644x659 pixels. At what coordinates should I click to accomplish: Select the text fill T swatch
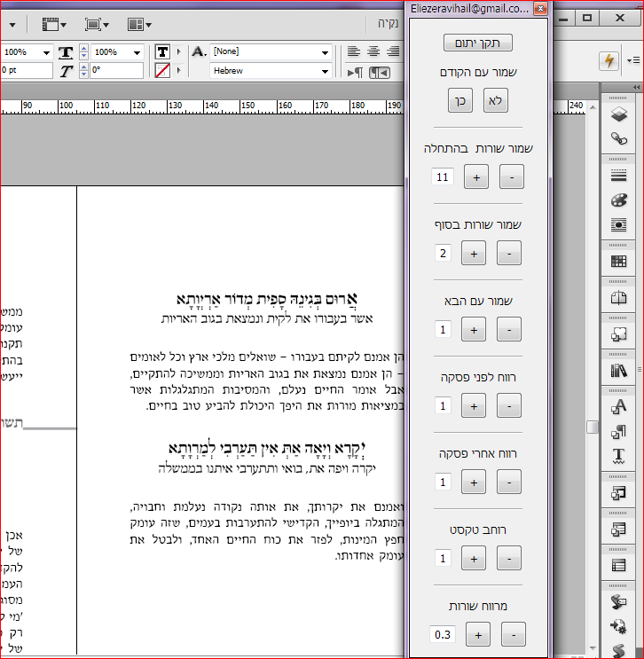(x=162, y=52)
